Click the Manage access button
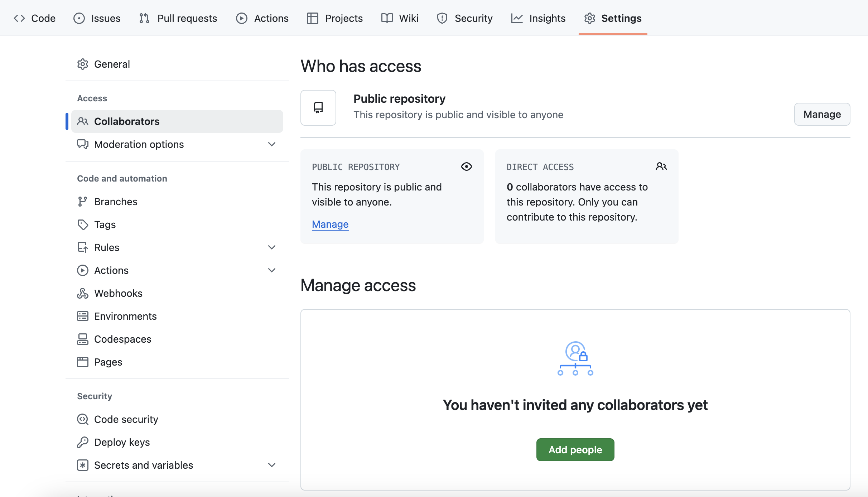This screenshot has height=497, width=868. (822, 113)
